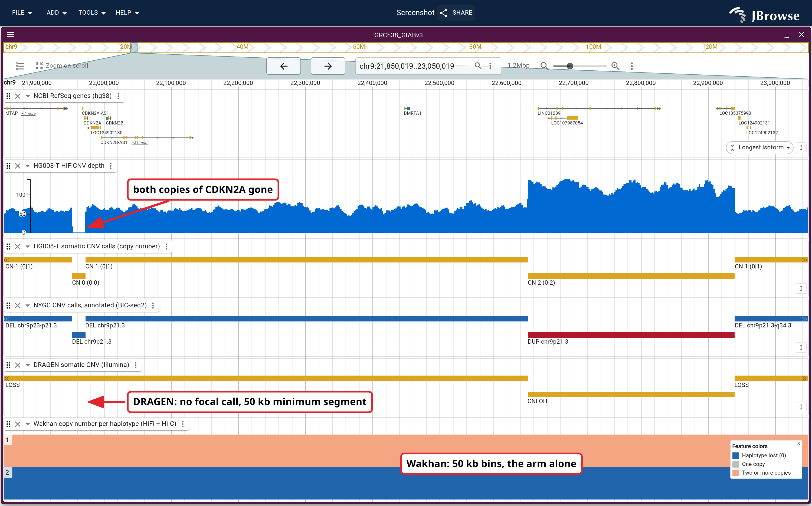
Task: Grab the somatic CNV calls drag handle
Action: (8, 247)
